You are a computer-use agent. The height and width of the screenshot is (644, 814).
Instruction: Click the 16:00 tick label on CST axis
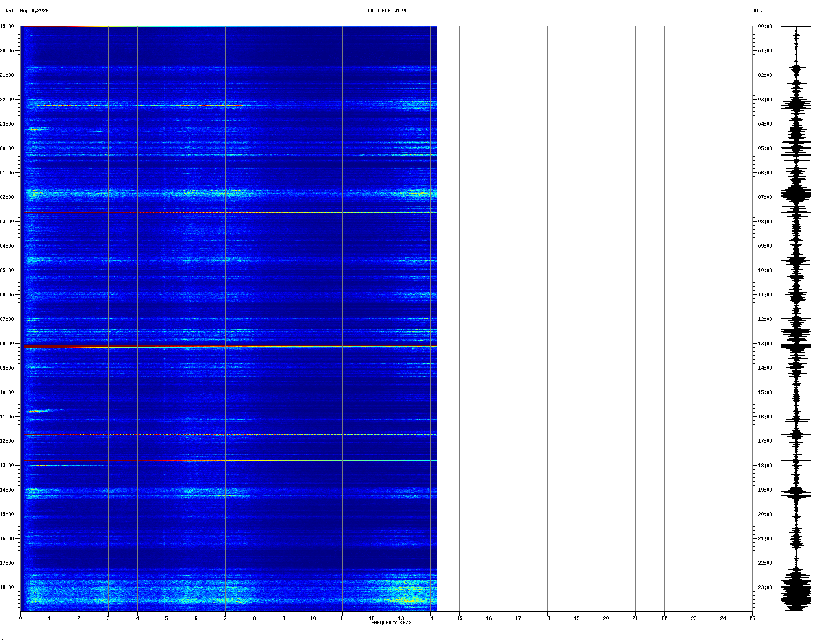(7, 539)
